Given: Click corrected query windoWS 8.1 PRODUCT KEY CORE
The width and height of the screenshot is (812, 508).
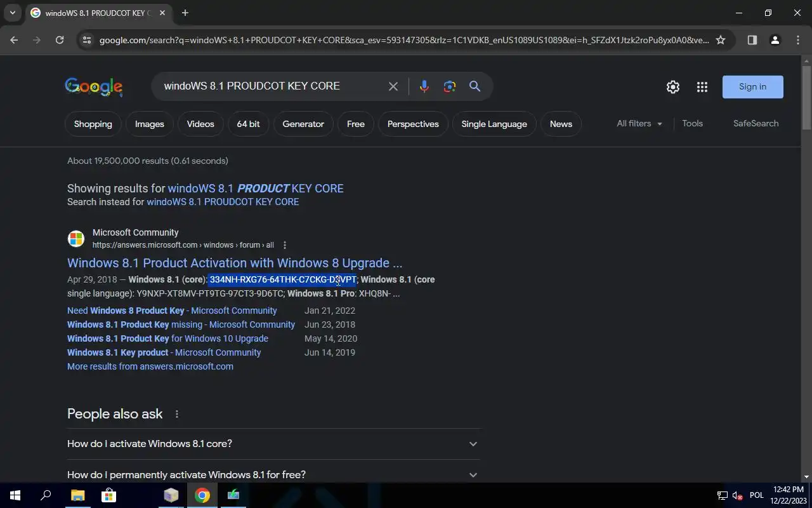Looking at the screenshot, I should [256, 189].
